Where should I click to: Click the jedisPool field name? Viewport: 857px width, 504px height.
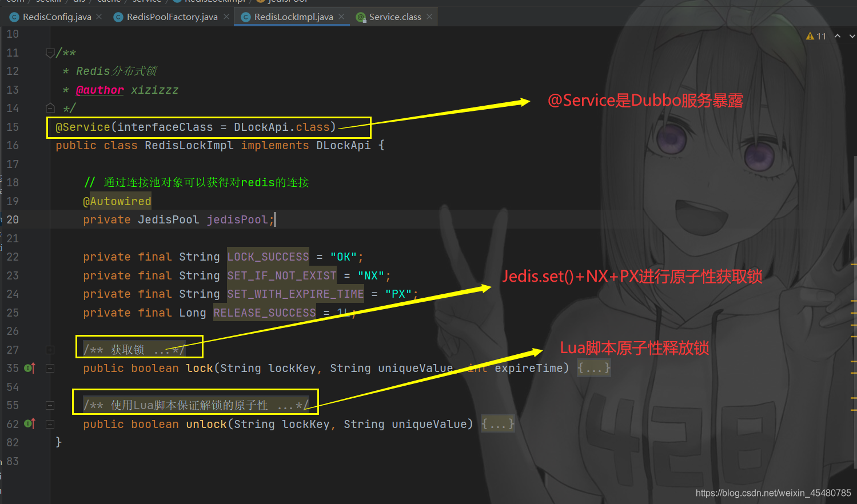tap(237, 219)
